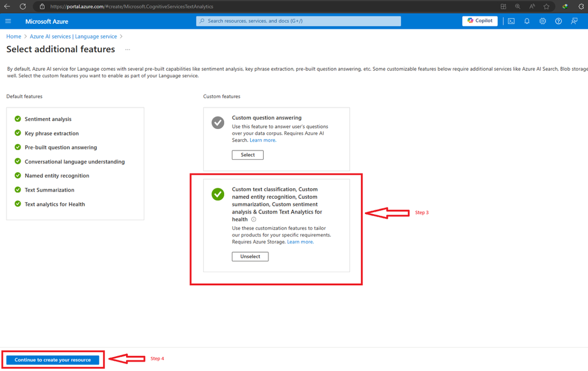The image size is (588, 371).
Task: Click the Named entity recognition label
Action: coord(57,176)
